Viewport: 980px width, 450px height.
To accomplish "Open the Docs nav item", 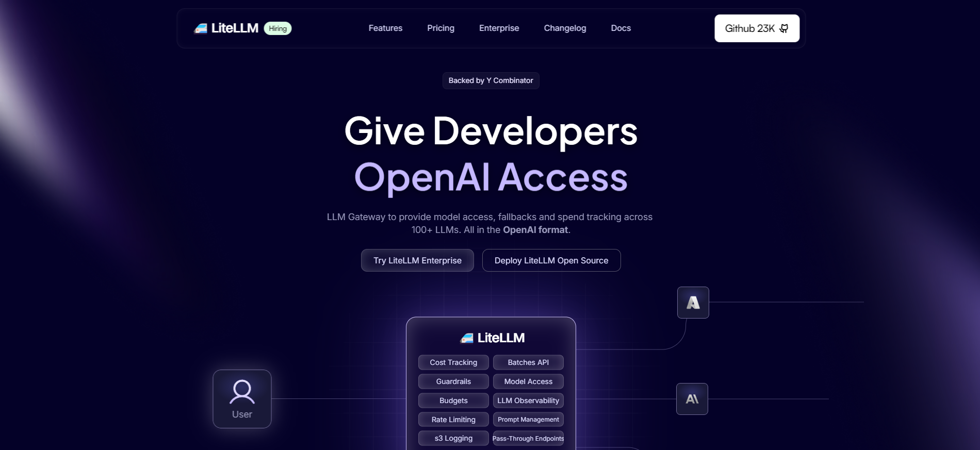I will coord(620,28).
